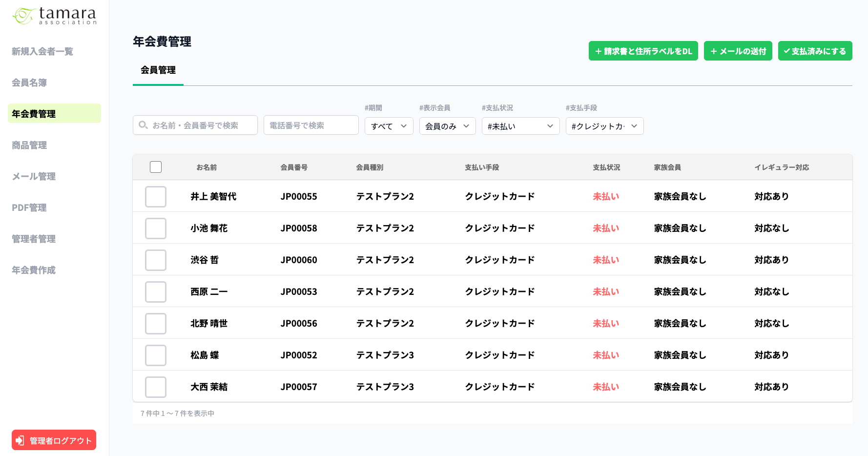Click the logout door icon
This screenshot has height=456, width=868.
pos(20,440)
